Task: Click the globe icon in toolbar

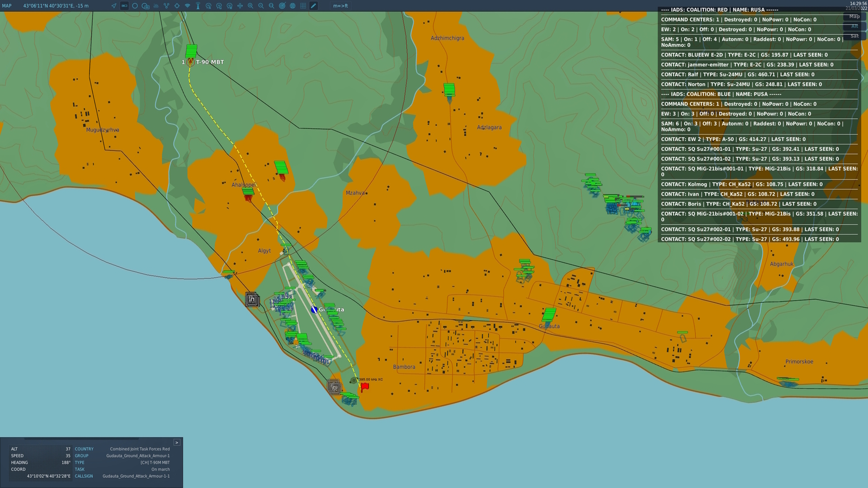Action: coord(292,6)
